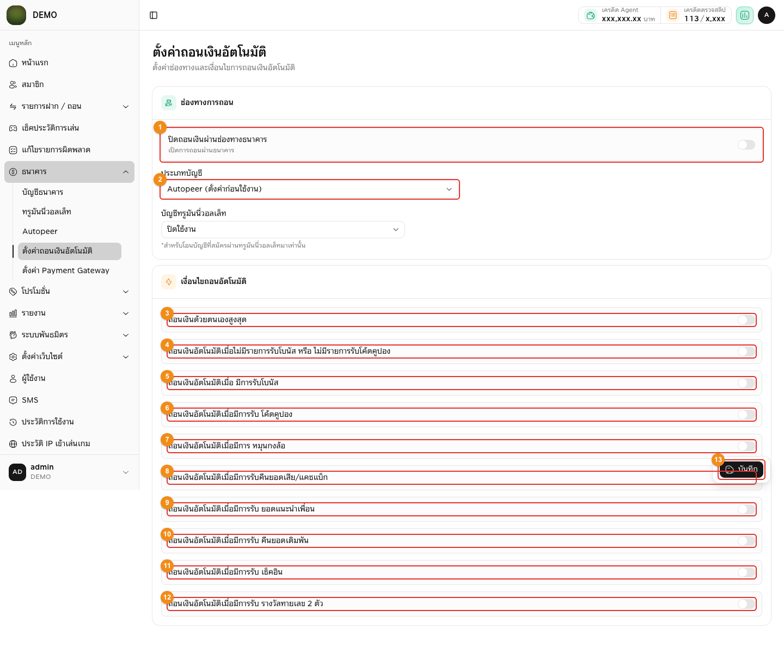Toggle the หมุนกงล้อ auto-withdraw switch
Screen dimensions: 784x672
pos(746,446)
